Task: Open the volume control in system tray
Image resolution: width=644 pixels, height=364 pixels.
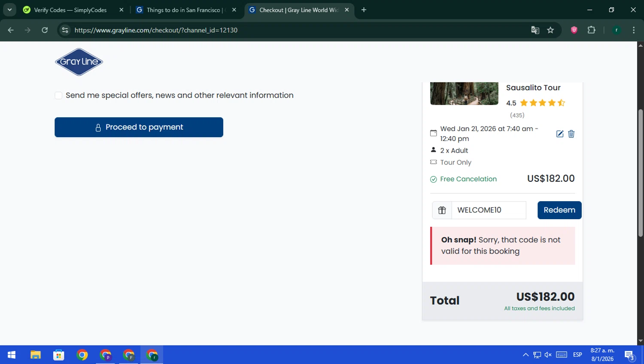Action: click(x=548, y=355)
